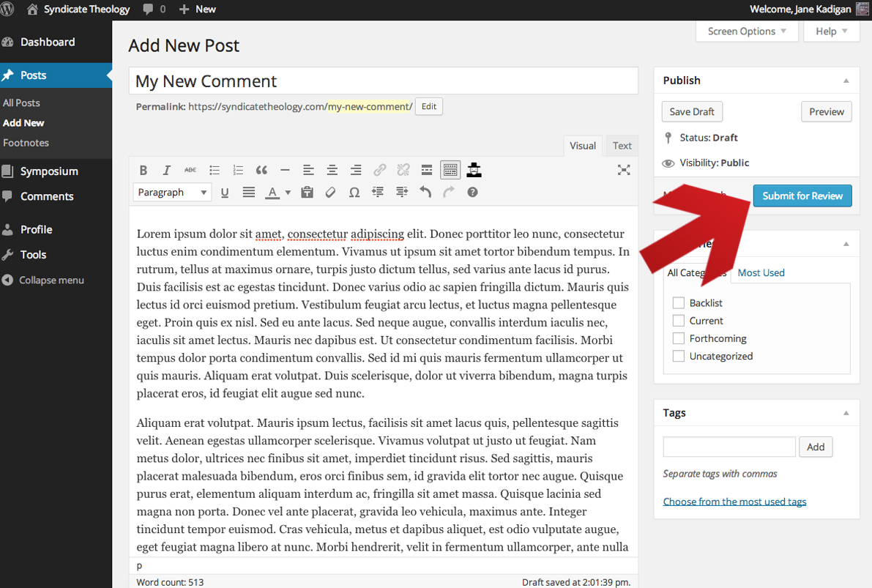Justify the text alignment
The image size is (872, 588).
click(x=249, y=193)
